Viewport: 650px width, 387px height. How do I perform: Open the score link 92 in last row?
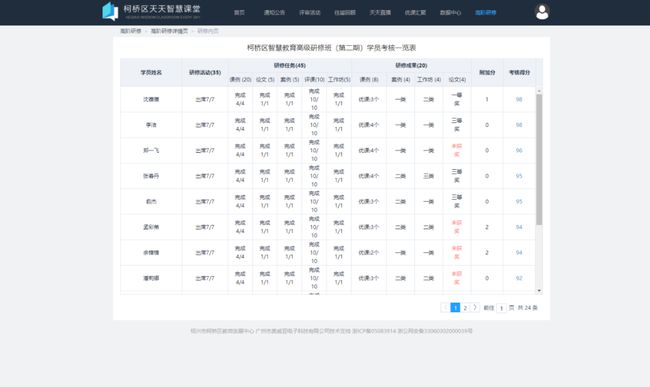pyautogui.click(x=519, y=278)
